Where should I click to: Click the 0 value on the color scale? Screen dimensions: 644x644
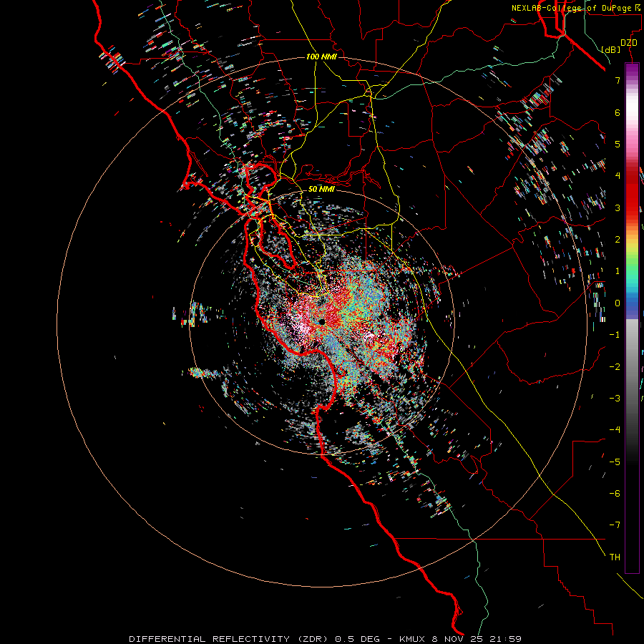click(x=618, y=303)
